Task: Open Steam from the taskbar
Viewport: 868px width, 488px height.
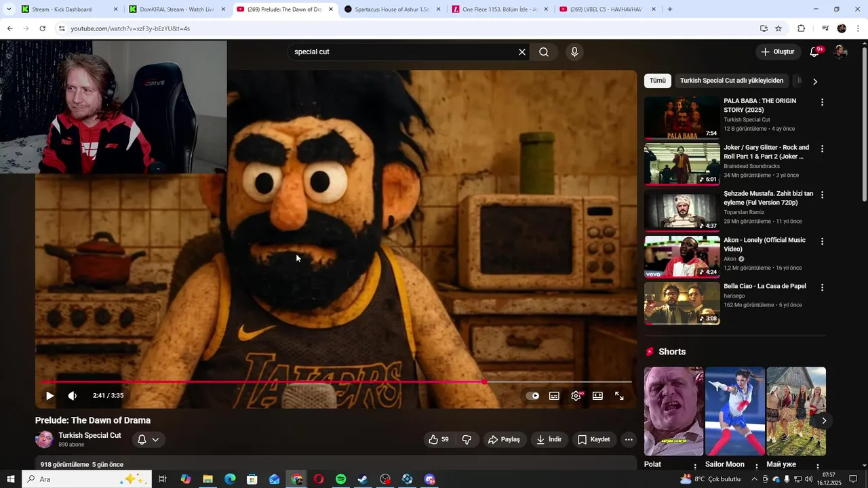Action: (x=363, y=479)
